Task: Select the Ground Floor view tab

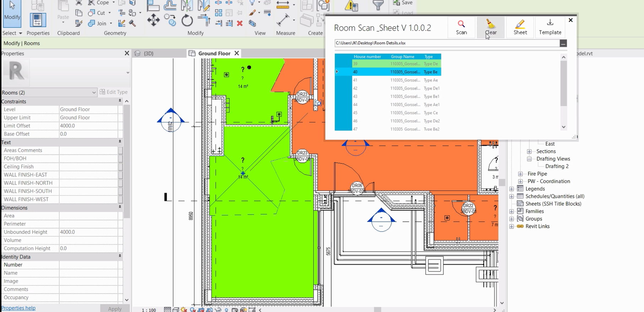Action: [x=214, y=53]
